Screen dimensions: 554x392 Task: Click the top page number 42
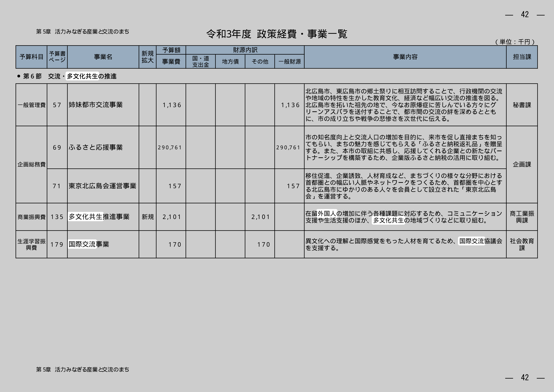click(525, 15)
